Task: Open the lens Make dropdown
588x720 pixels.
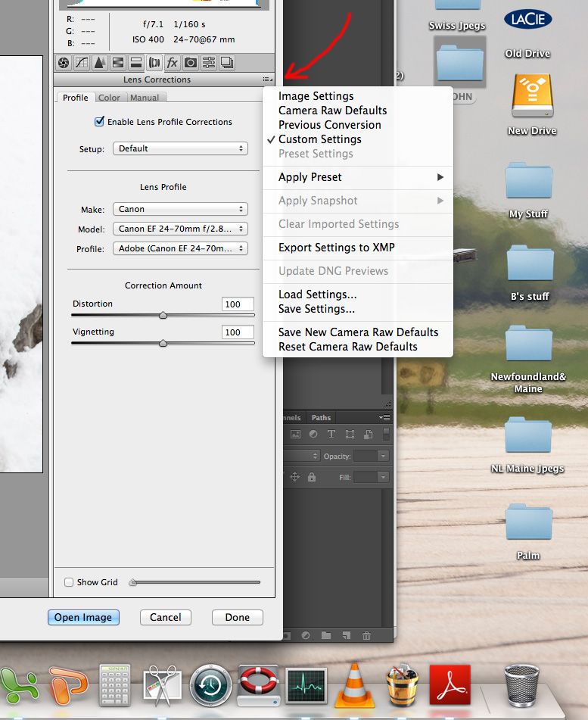Action: (x=180, y=209)
